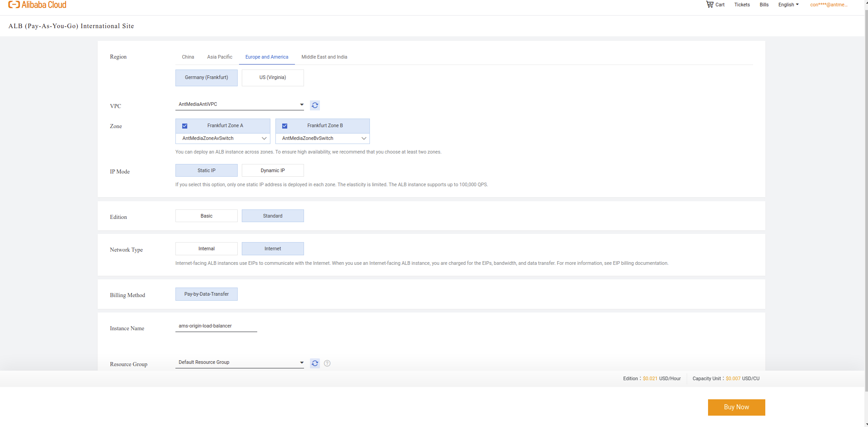
Task: Switch to Middle East and India tab
Action: pos(324,57)
